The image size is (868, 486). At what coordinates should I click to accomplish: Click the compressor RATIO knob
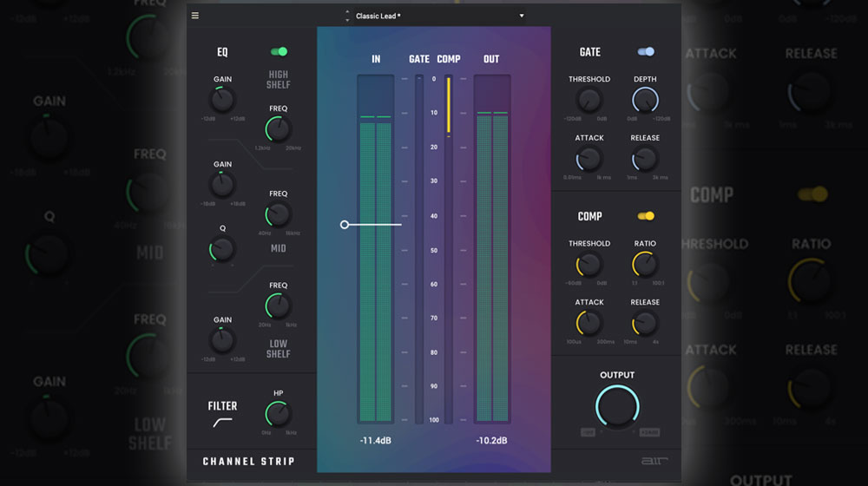click(x=645, y=266)
